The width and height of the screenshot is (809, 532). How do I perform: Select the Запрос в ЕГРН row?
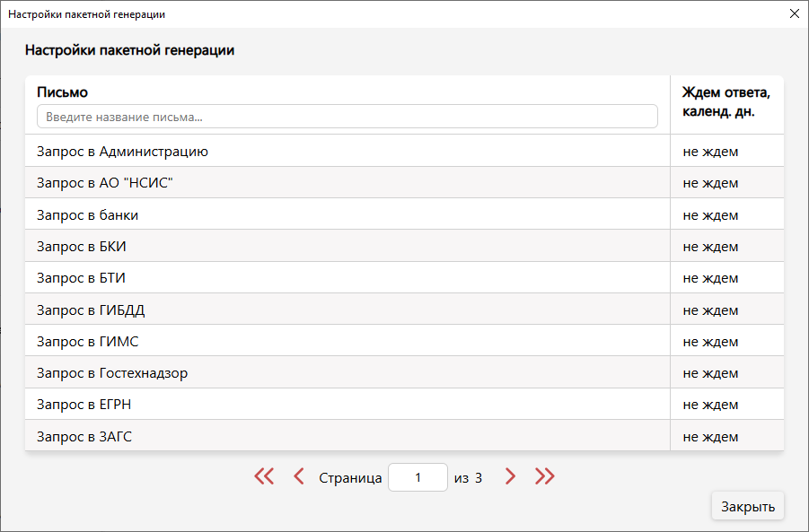pyautogui.click(x=84, y=405)
